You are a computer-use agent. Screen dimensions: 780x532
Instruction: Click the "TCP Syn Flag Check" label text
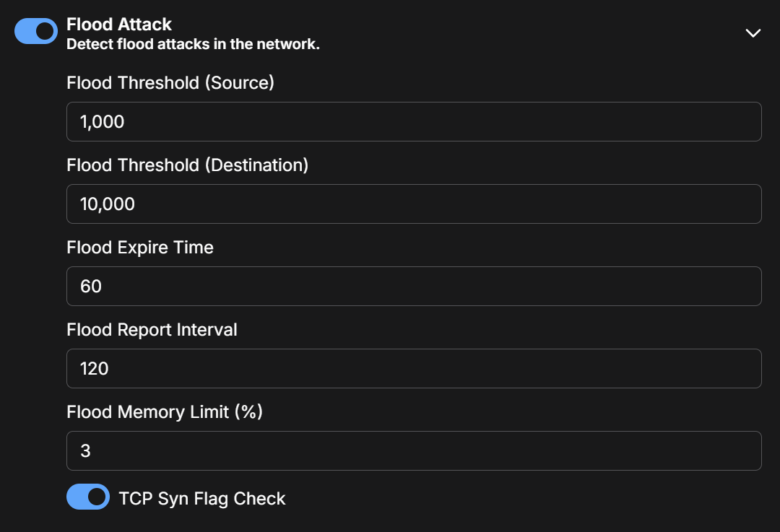[202, 499]
